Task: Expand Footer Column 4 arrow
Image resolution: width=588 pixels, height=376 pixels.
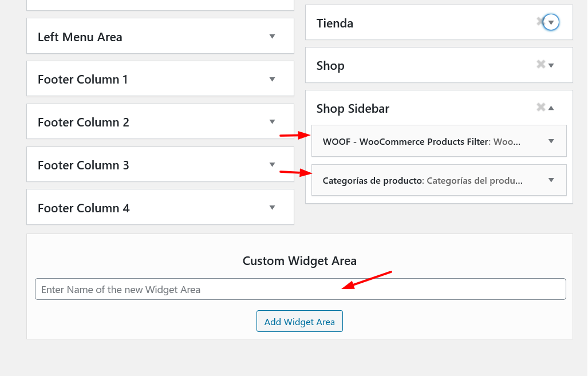Action: (x=273, y=207)
